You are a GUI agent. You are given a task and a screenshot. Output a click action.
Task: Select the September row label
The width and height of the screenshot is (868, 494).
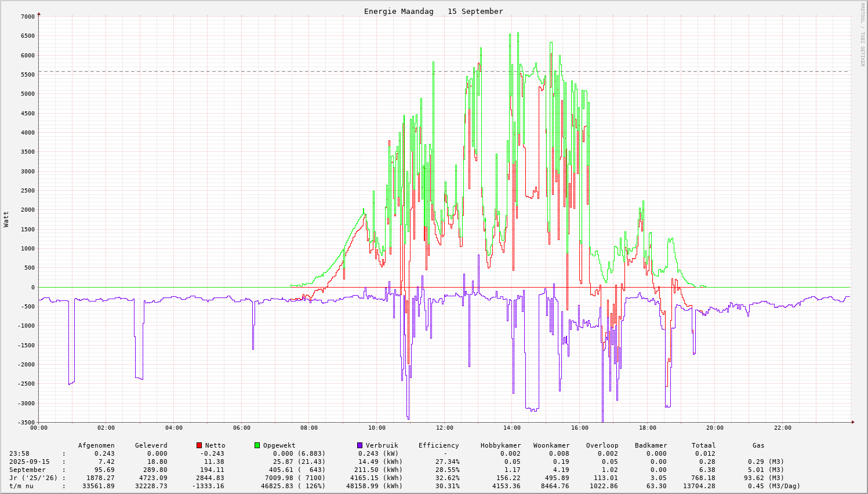click(27, 470)
